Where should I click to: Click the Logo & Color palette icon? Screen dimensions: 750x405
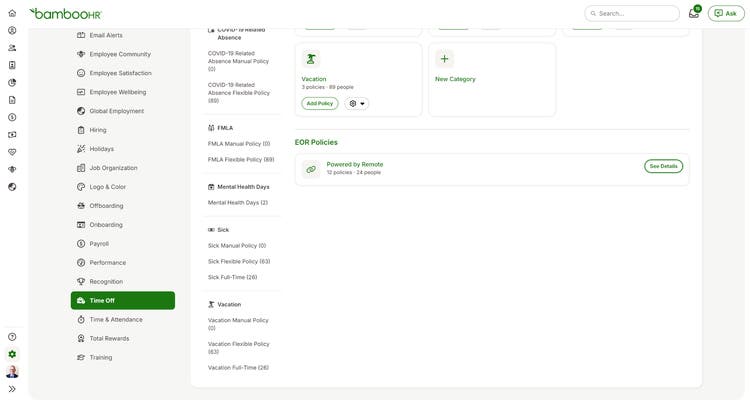click(x=81, y=187)
